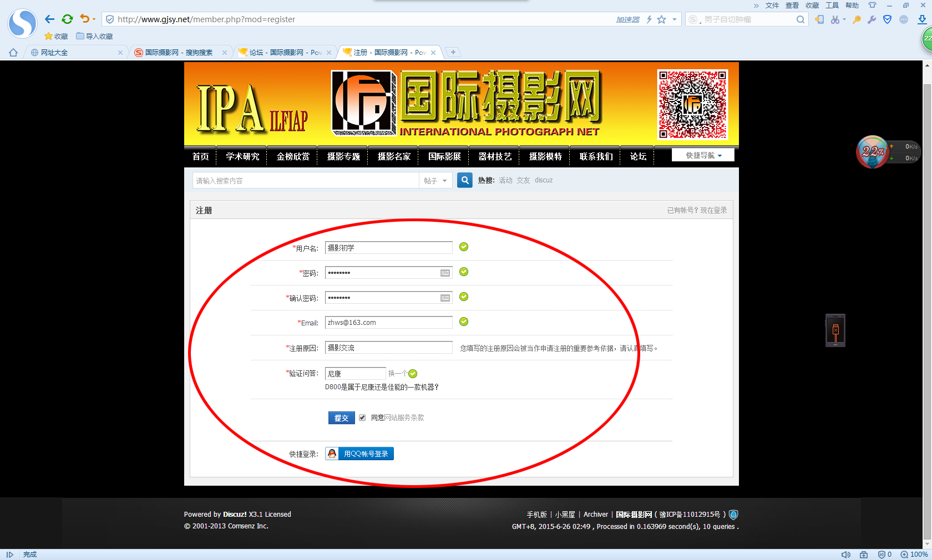Refresh the registration page
Screen dimensions: 932x560
(68, 19)
